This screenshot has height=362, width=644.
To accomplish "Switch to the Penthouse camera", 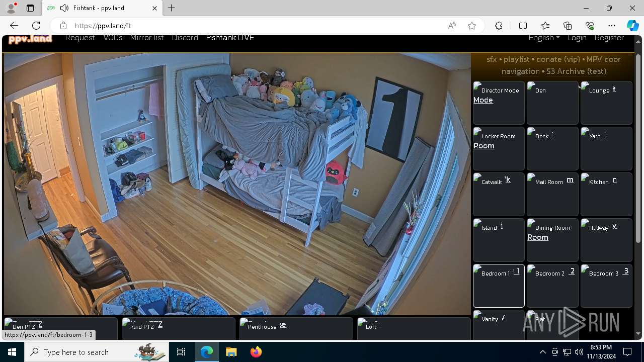I will point(296,328).
